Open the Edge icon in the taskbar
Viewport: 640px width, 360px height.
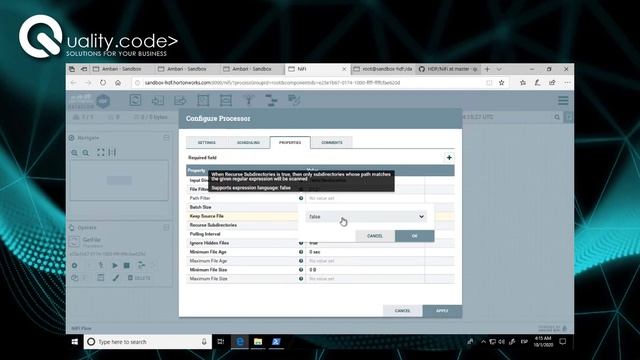[x=240, y=342]
